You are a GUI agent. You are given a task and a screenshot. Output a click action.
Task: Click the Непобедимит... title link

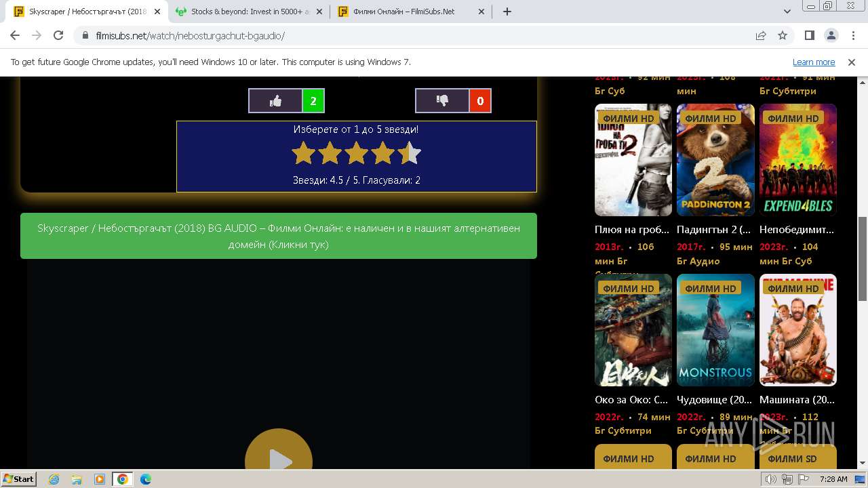click(797, 230)
